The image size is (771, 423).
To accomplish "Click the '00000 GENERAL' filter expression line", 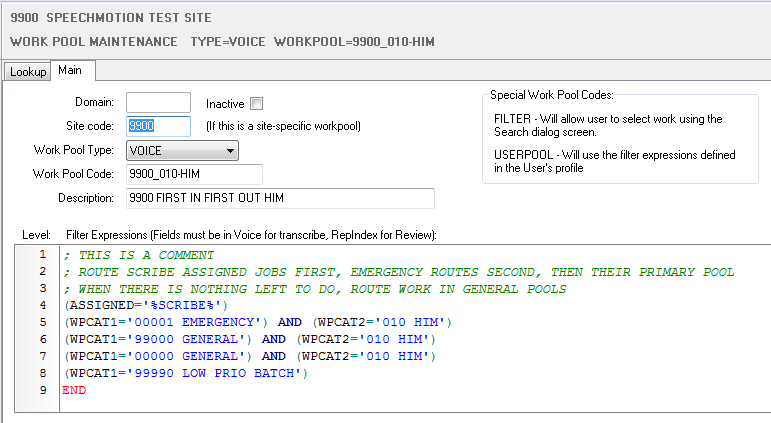I will coord(250,356).
